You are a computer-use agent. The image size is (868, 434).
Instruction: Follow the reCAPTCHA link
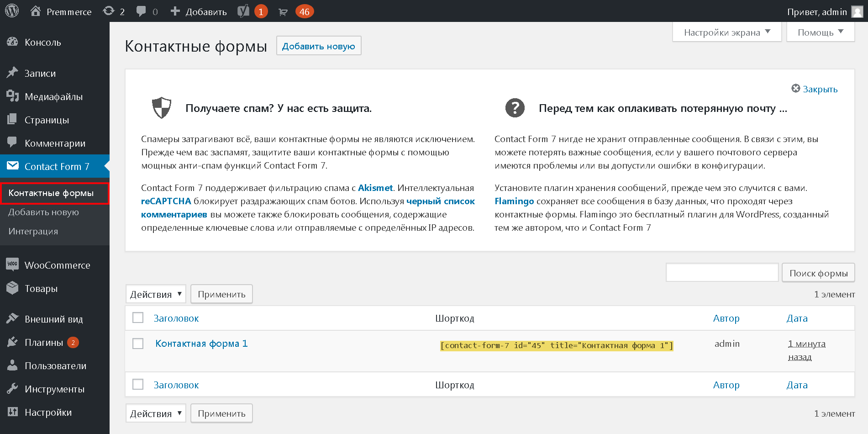[166, 201]
